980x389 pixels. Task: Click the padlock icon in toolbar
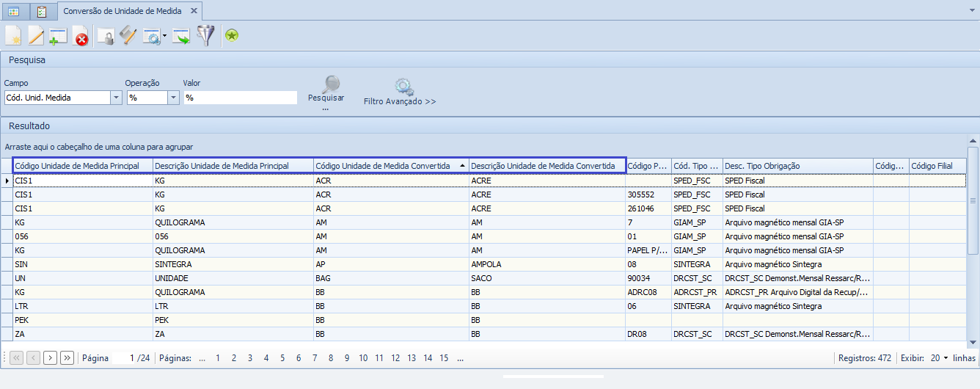[106, 36]
